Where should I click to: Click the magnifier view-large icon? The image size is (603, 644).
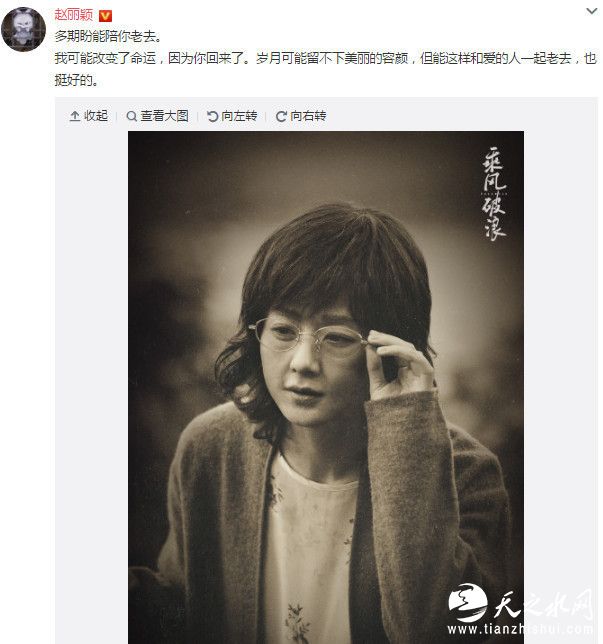(131, 117)
